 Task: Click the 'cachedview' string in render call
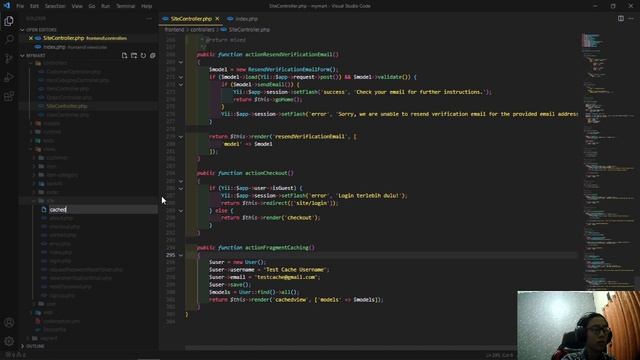[x=290, y=300]
